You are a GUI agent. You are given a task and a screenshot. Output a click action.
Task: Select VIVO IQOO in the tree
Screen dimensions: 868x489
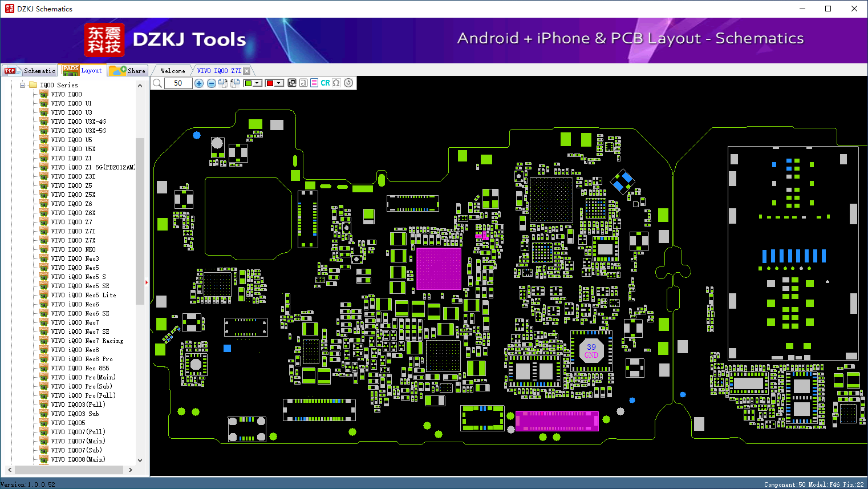[66, 94]
